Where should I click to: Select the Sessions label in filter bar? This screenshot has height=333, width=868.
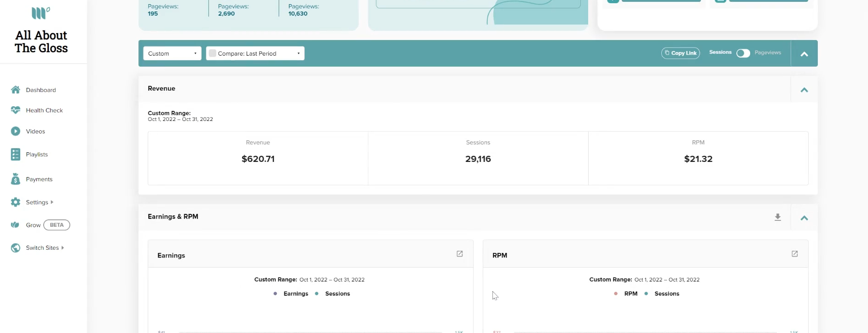pos(720,52)
